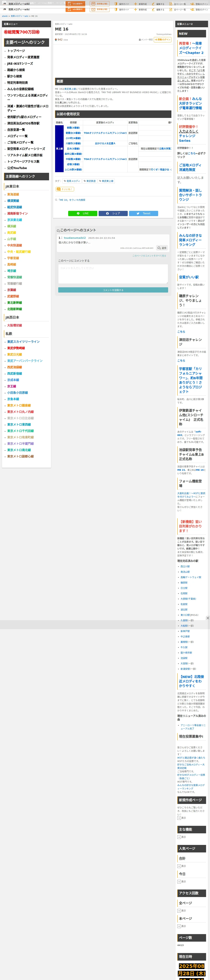Image resolution: width=210 pixels, height=980 pixels.
Task: Open 公式YouTube menu entry
Action: click(x=17, y=168)
